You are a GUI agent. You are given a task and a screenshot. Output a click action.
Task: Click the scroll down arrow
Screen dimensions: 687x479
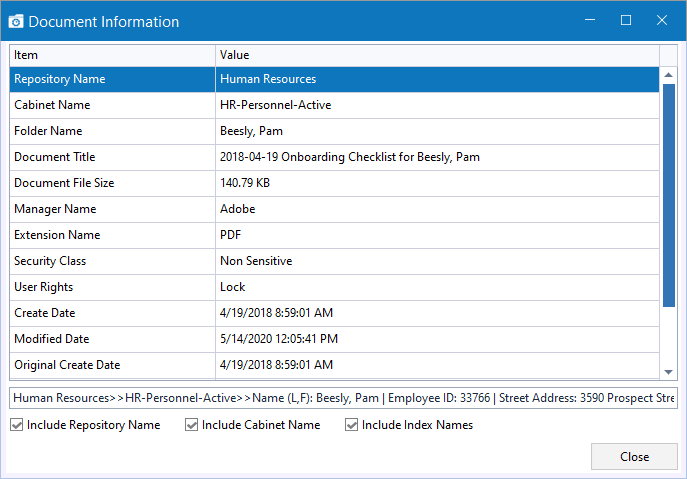click(668, 372)
